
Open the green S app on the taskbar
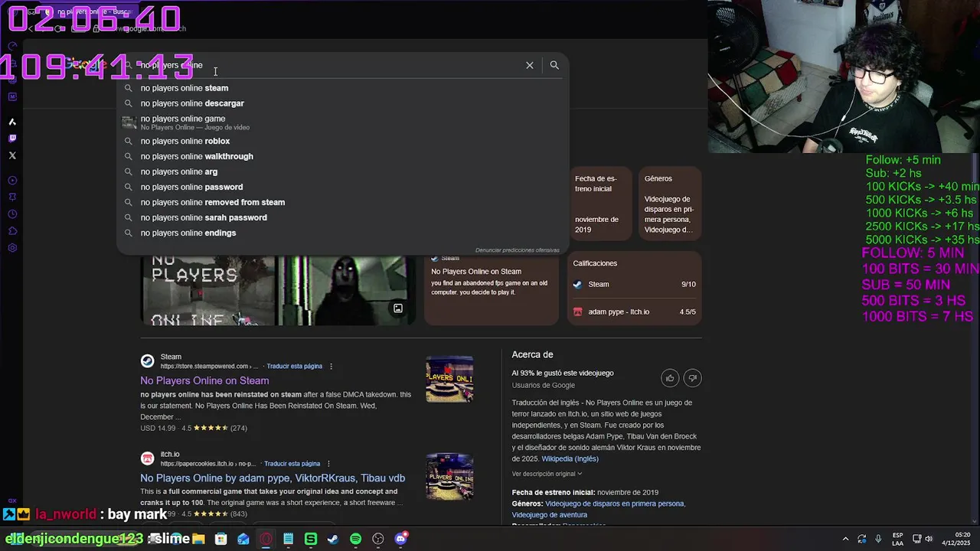[311, 539]
